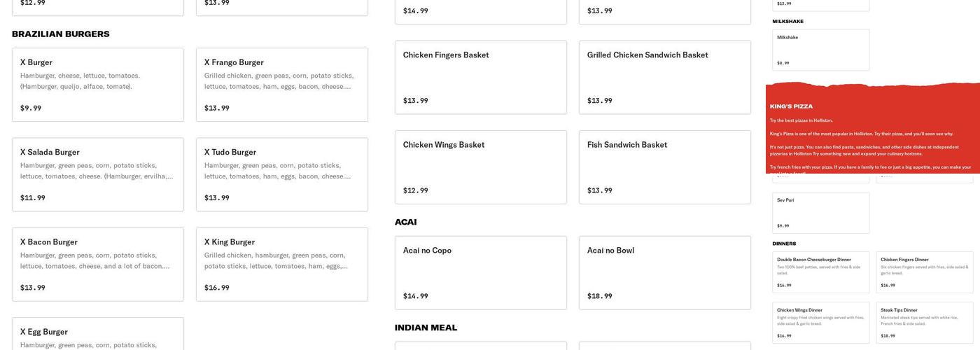Select the Chicken Fingers Basket card
This screenshot has height=350, width=980.
point(480,77)
